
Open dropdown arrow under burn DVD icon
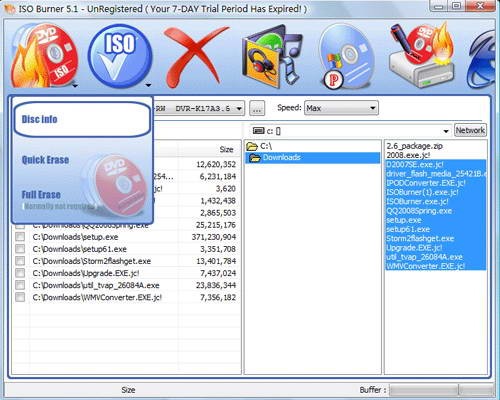[75, 85]
